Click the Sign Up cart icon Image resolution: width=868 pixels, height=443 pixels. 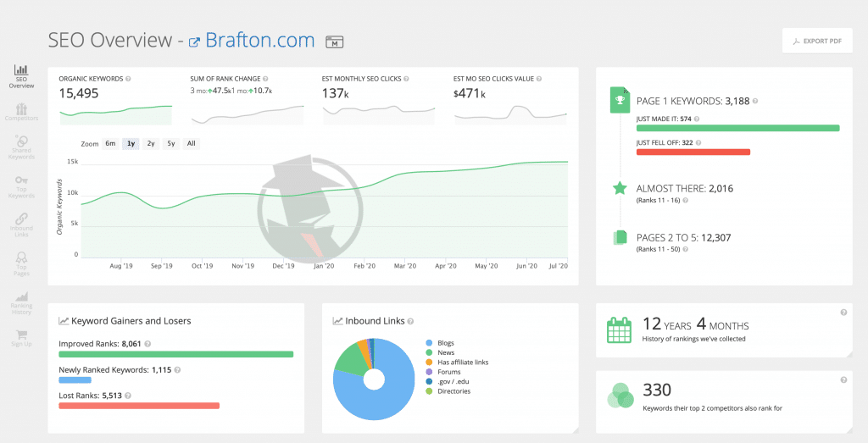[21, 336]
